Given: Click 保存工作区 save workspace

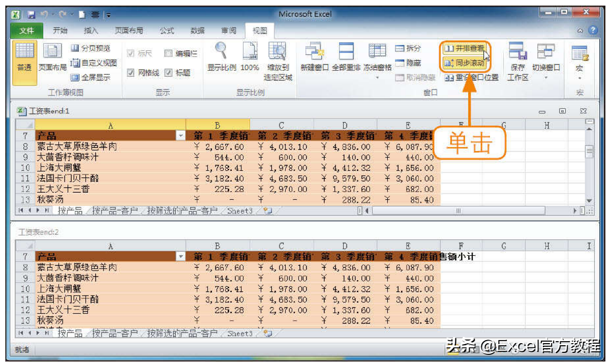Looking at the screenshot, I should pyautogui.click(x=517, y=61).
